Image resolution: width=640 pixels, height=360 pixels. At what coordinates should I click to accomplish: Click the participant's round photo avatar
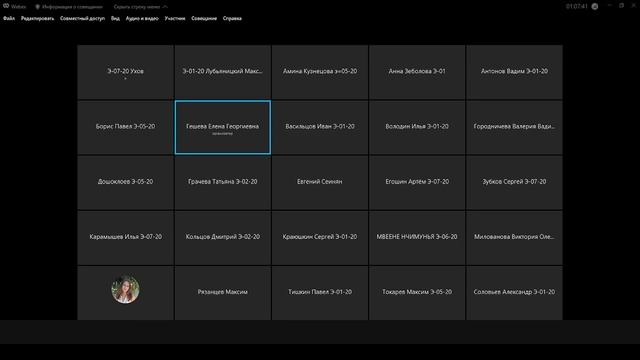(x=125, y=289)
